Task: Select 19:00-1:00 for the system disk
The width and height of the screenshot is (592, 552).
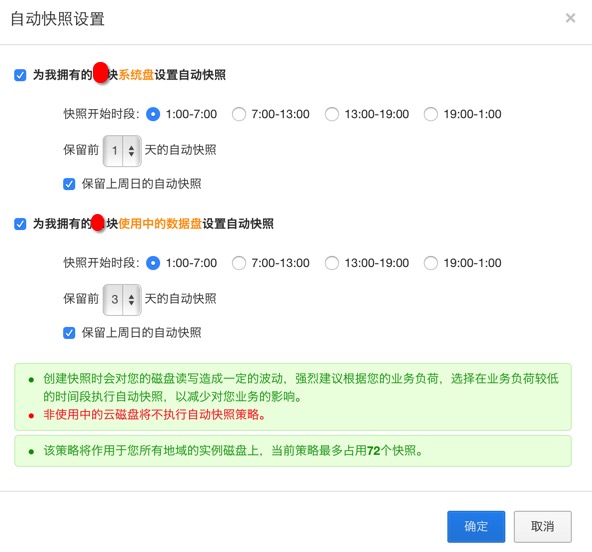Action: (x=430, y=114)
